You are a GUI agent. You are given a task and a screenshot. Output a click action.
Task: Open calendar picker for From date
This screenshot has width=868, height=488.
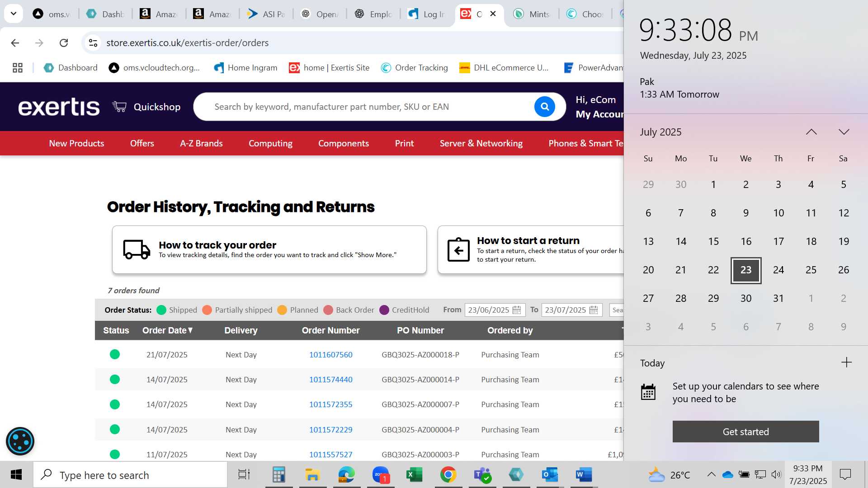(x=517, y=310)
